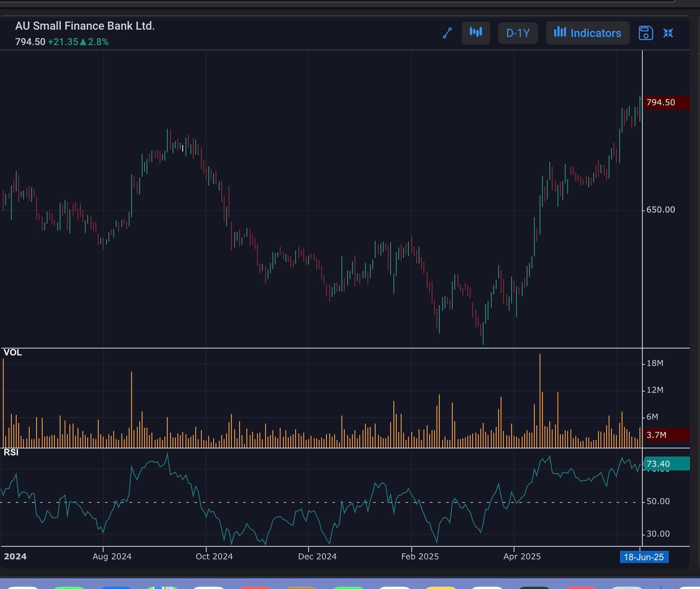Click the Feb 2025 time axis label
Image resolution: width=700 pixels, height=589 pixels.
coord(420,557)
